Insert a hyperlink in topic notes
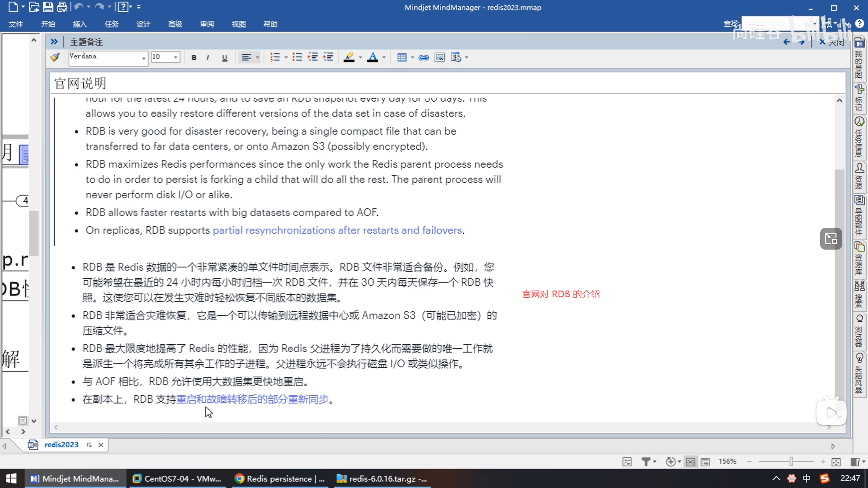 pyautogui.click(x=424, y=57)
